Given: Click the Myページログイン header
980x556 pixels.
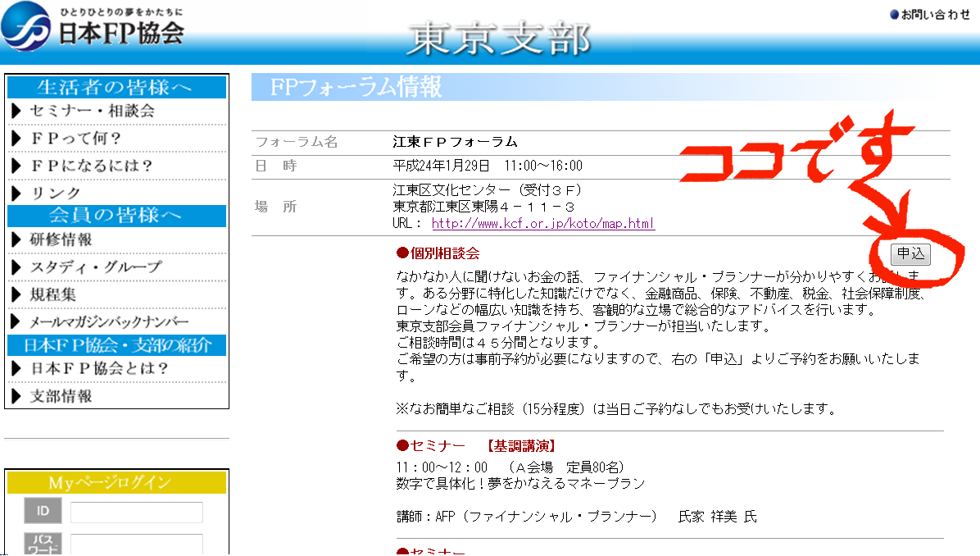Looking at the screenshot, I should tap(117, 483).
